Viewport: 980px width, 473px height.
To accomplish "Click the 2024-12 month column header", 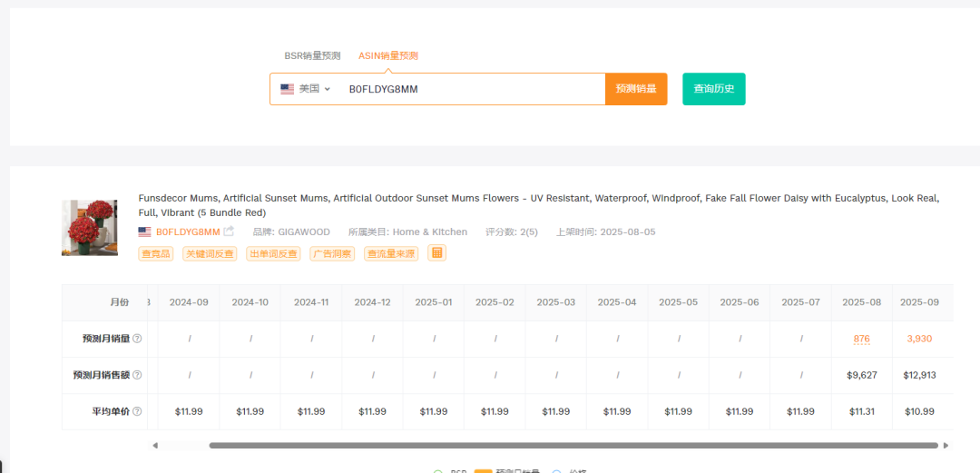I will pos(373,302).
